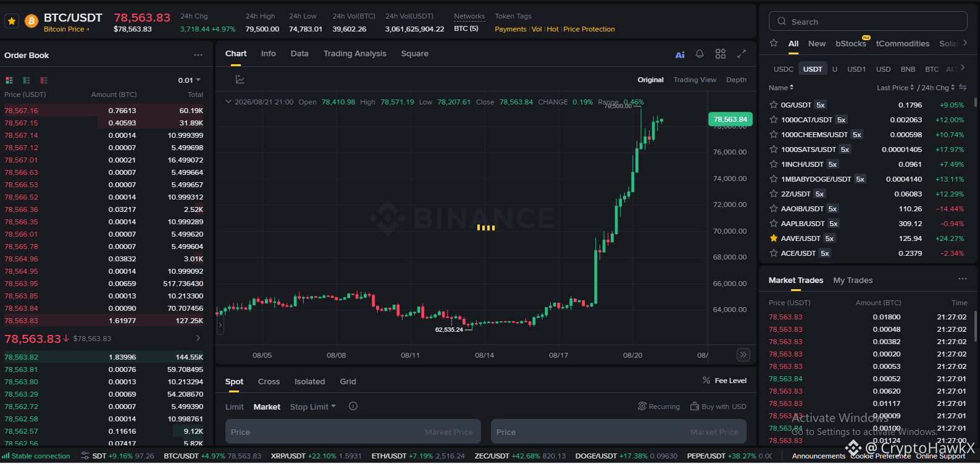980x464 pixels.
Task: Switch to Cross margin tab
Action: (269, 382)
